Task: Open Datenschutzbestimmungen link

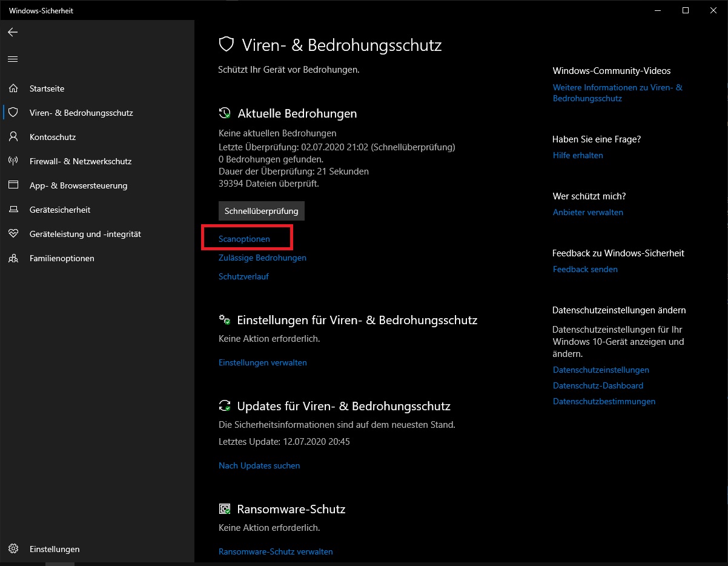Action: pyautogui.click(x=604, y=401)
